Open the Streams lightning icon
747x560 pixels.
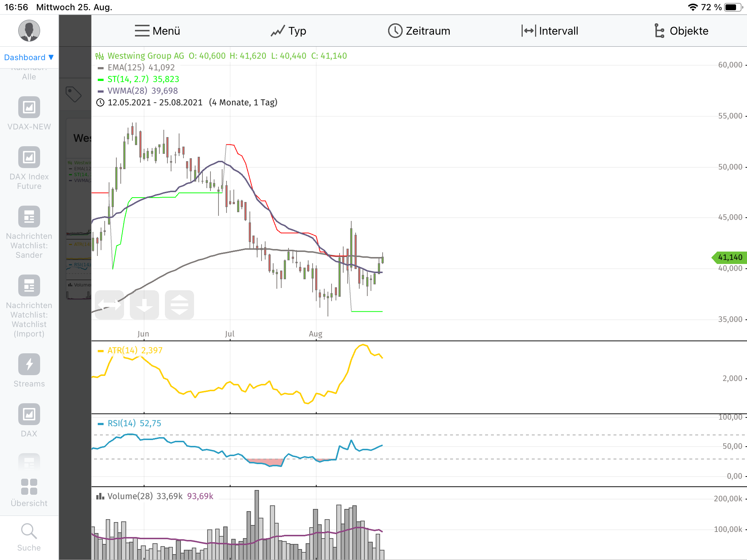click(x=29, y=364)
